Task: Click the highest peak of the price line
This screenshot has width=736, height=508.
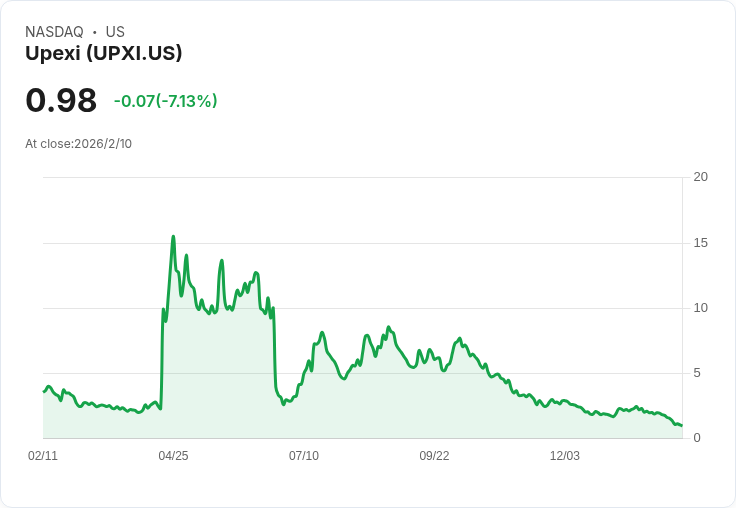Action: point(173,237)
